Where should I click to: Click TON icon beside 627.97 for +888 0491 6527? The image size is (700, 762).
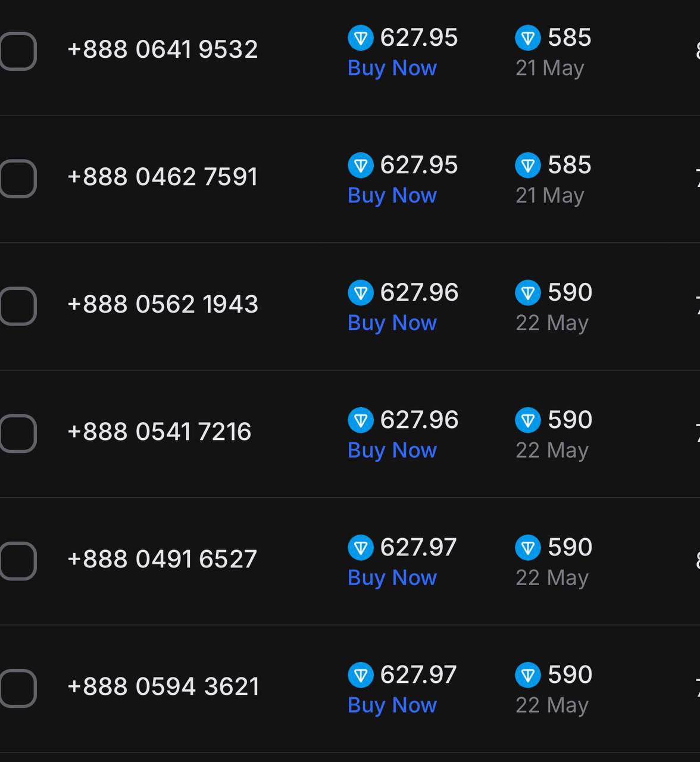click(x=361, y=548)
